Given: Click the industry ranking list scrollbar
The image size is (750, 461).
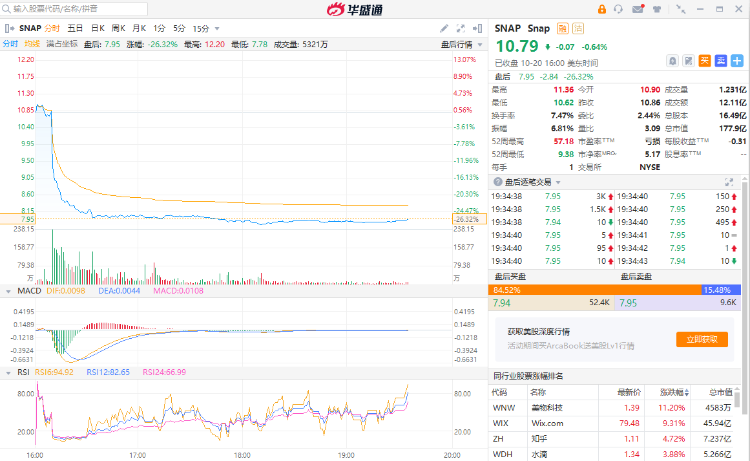Looking at the screenshot, I should click(x=737, y=399).
